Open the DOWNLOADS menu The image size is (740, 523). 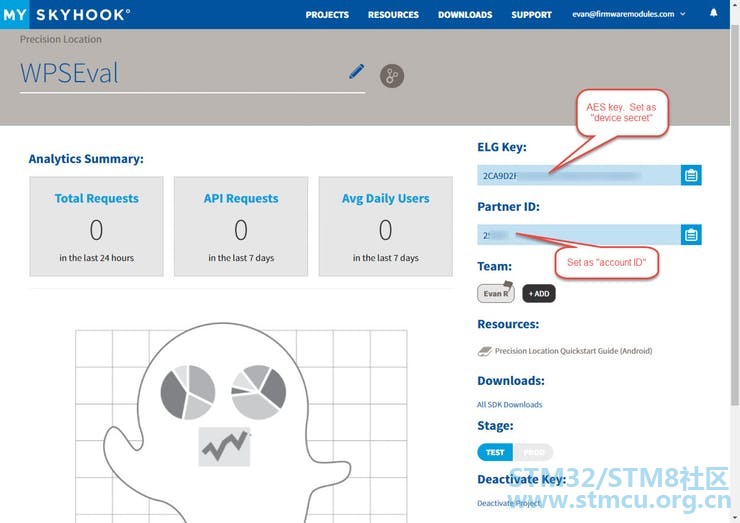[x=465, y=15]
